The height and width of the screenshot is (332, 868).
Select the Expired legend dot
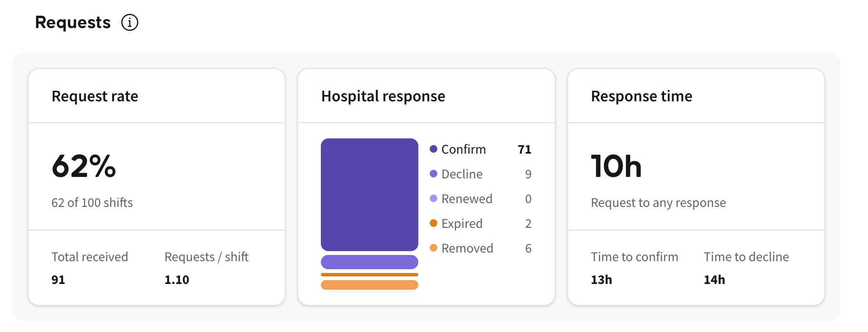[434, 223]
